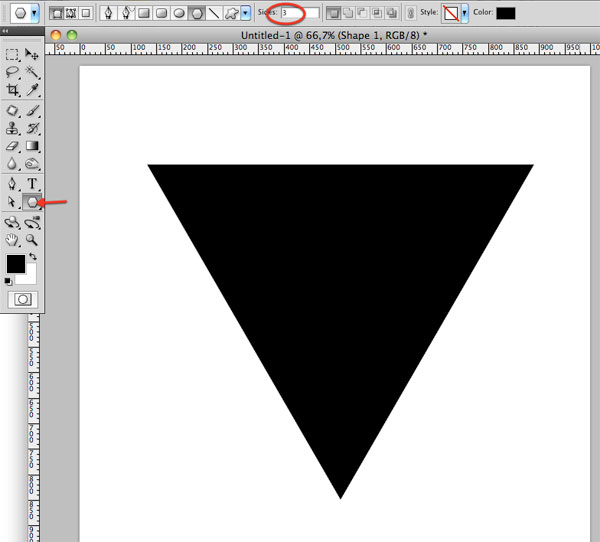600x542 pixels.
Task: Enable Shape Layers mode
Action: [57, 13]
